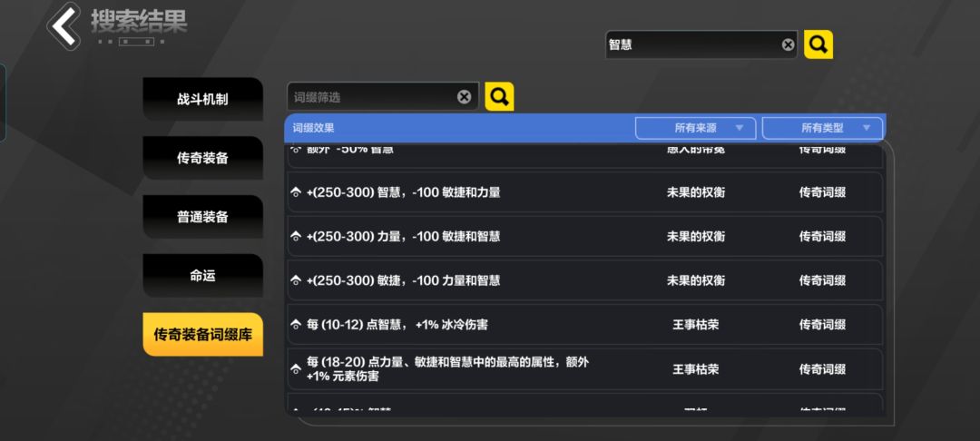Click 传奇词缀 type in +(250-300) 智慧 row
The width and height of the screenshot is (980, 441).
click(822, 192)
